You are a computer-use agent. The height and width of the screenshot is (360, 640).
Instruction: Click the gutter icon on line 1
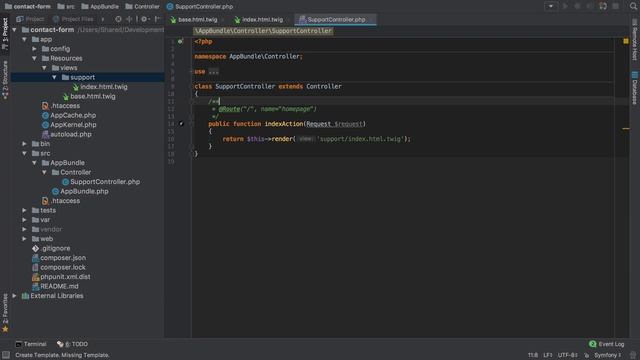tap(180, 41)
